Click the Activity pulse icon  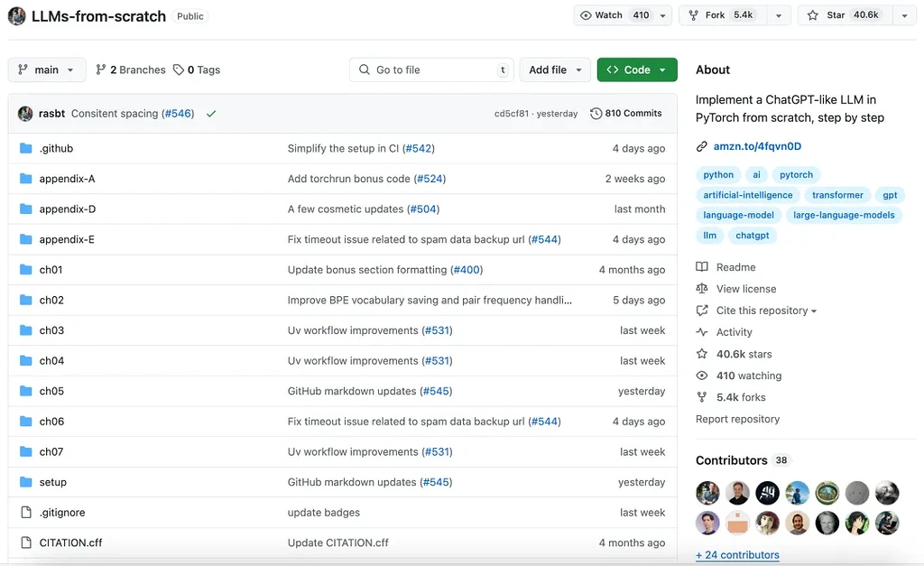(x=702, y=331)
